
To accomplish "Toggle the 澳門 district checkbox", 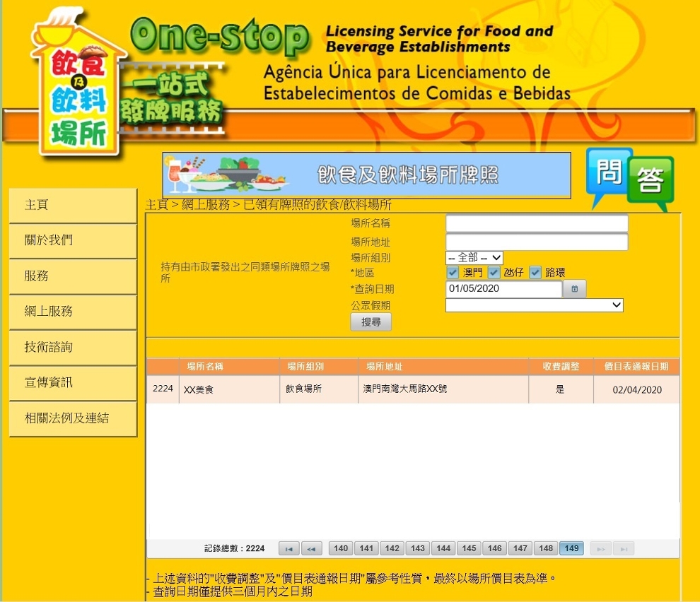I will [x=453, y=273].
